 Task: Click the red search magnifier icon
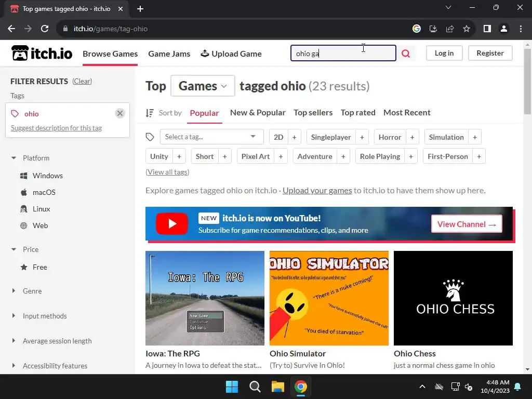click(x=405, y=54)
